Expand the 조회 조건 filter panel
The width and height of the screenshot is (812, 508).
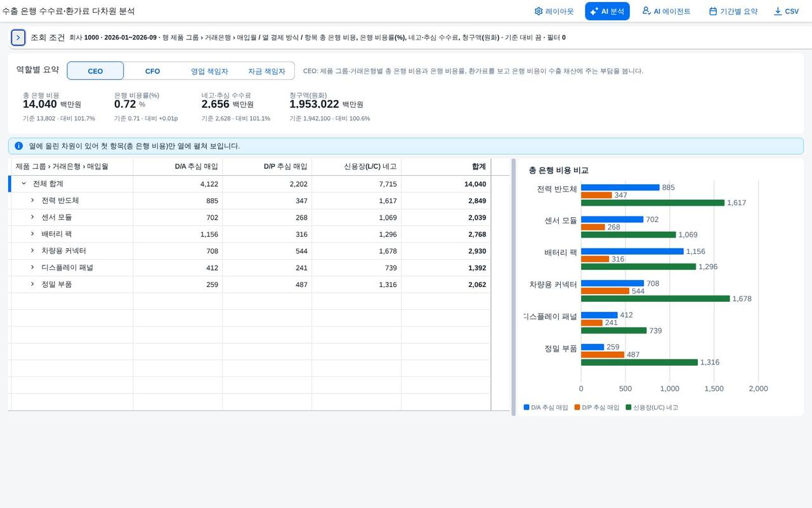18,37
